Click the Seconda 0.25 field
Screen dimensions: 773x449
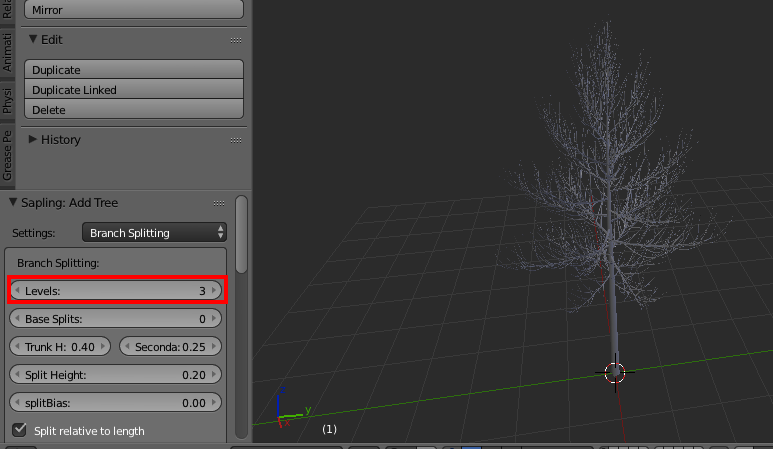[x=170, y=346]
